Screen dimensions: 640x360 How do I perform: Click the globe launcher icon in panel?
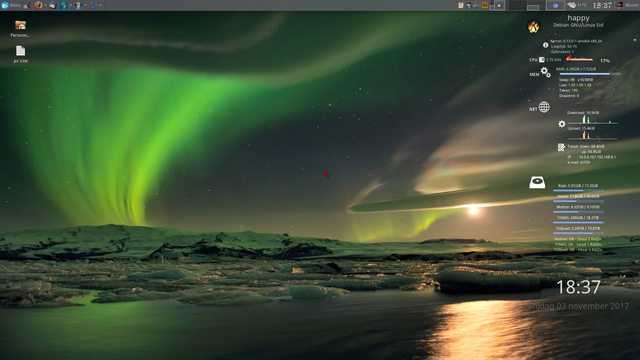tap(63, 5)
